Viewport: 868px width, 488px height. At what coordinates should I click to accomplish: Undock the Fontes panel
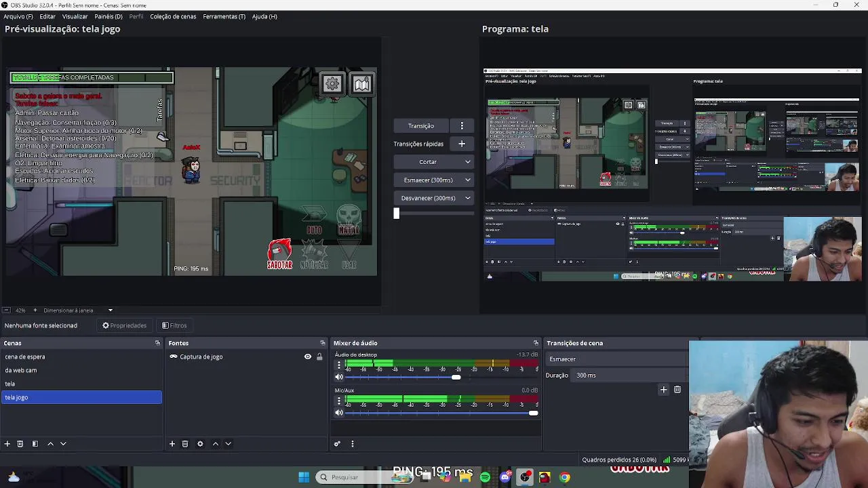click(323, 343)
